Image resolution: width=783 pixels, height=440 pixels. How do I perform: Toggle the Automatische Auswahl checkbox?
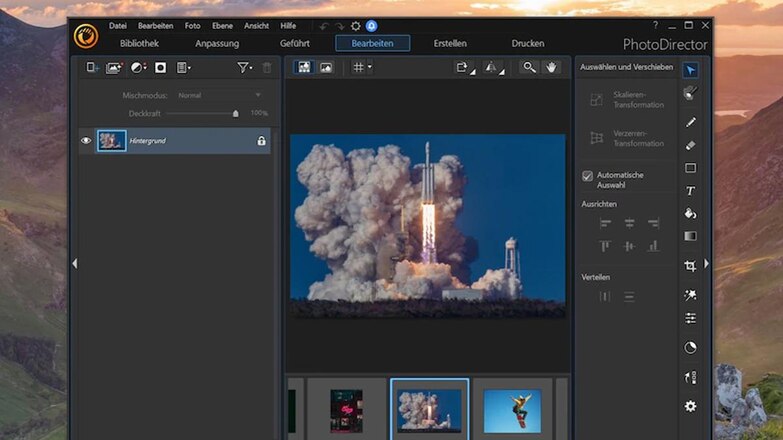coord(588,175)
